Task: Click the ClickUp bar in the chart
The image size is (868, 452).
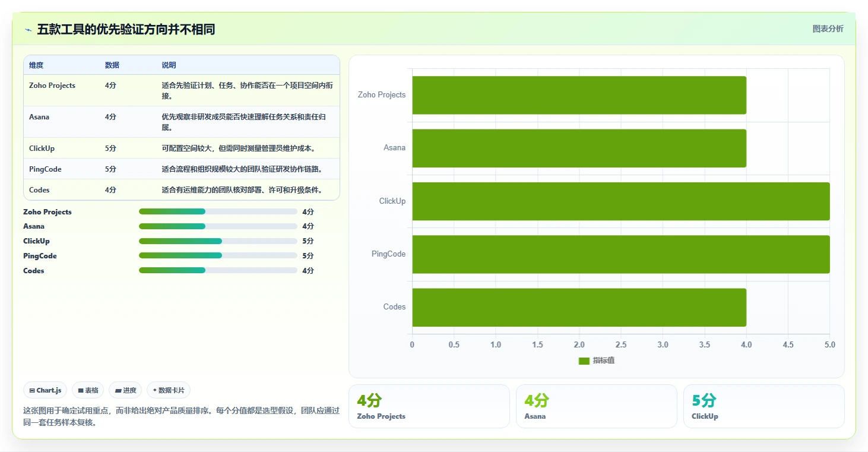Action: tap(621, 201)
